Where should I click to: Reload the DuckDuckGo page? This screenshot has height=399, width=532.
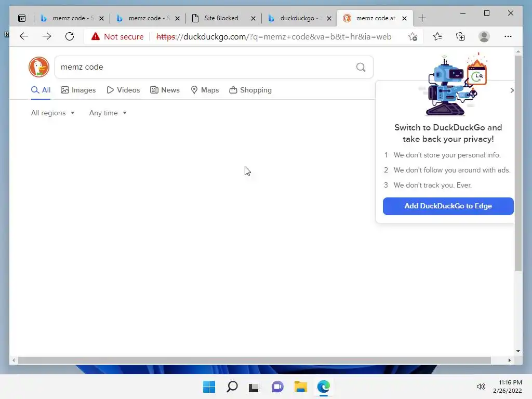[x=70, y=36]
